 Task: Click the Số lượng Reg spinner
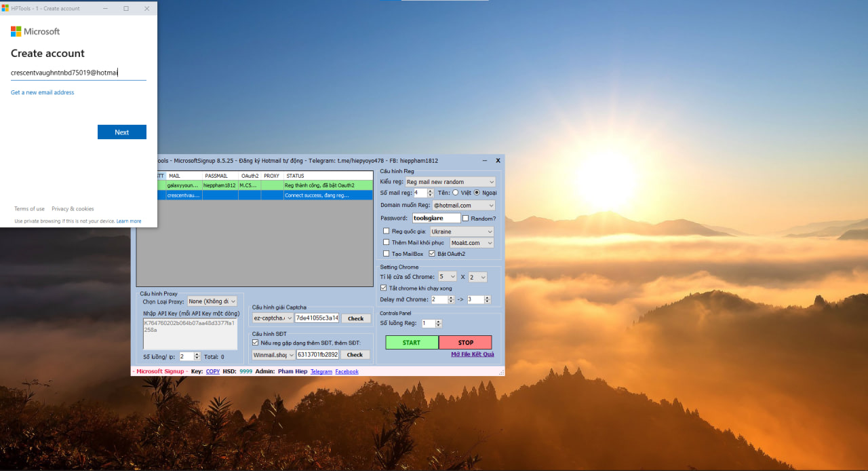pyautogui.click(x=431, y=324)
